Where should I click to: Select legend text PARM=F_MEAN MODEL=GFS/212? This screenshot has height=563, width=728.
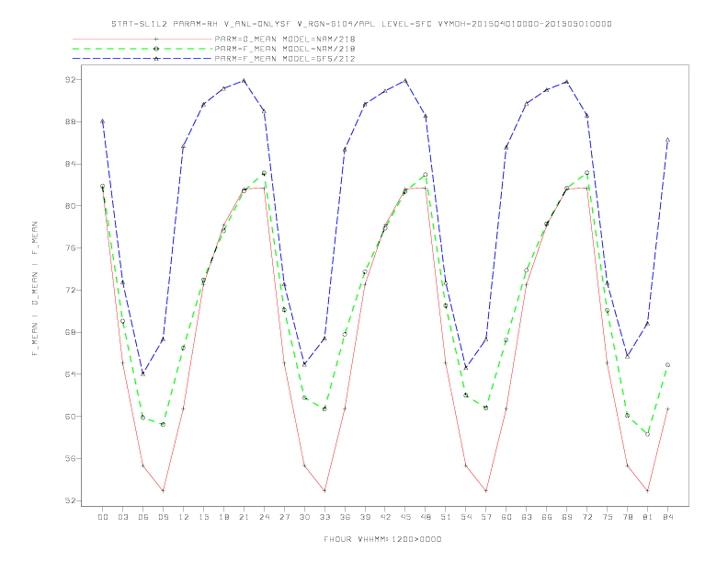point(285,59)
